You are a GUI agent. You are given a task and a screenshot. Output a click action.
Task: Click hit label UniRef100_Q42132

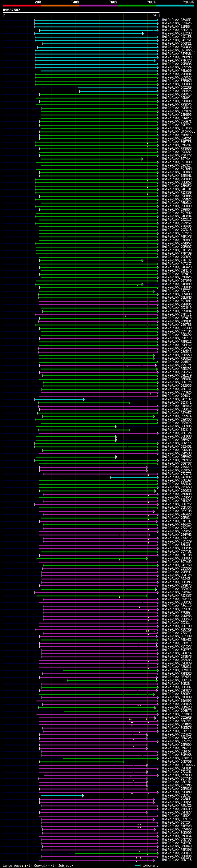(x=177, y=399)
